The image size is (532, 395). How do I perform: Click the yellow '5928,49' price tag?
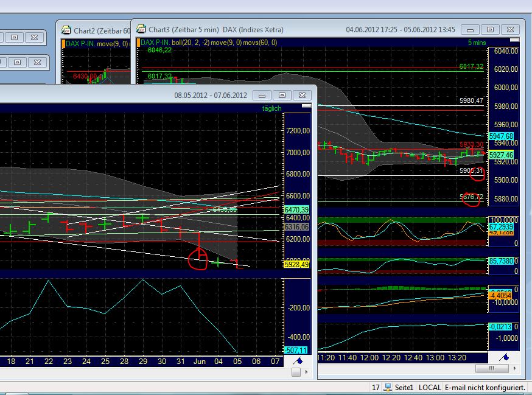coord(297,264)
